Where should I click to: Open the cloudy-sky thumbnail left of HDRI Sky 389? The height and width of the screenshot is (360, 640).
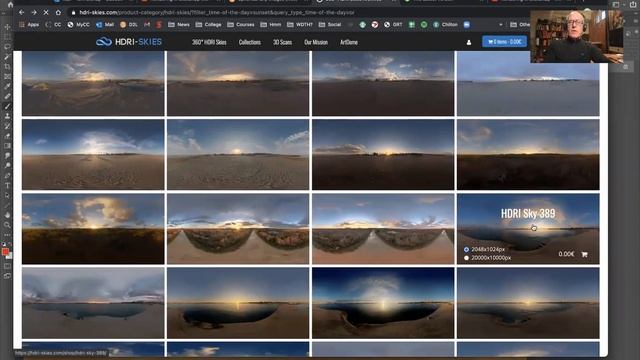coord(383,229)
